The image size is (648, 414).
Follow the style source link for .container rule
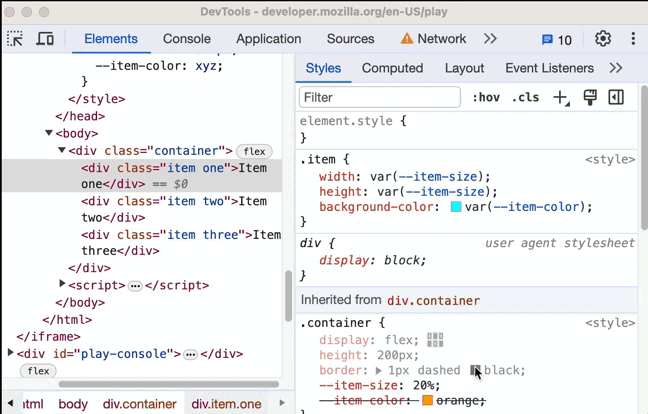click(610, 323)
